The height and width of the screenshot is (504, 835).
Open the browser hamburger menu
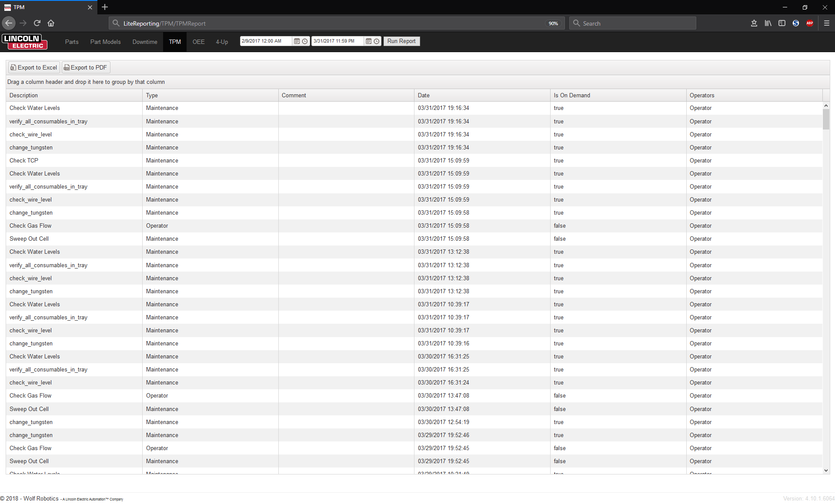coord(827,23)
